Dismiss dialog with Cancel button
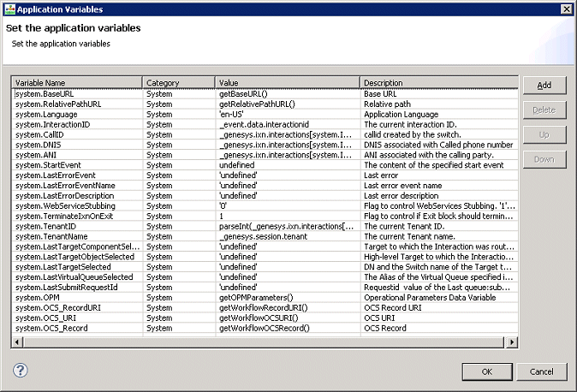577x392 pixels. (541, 371)
